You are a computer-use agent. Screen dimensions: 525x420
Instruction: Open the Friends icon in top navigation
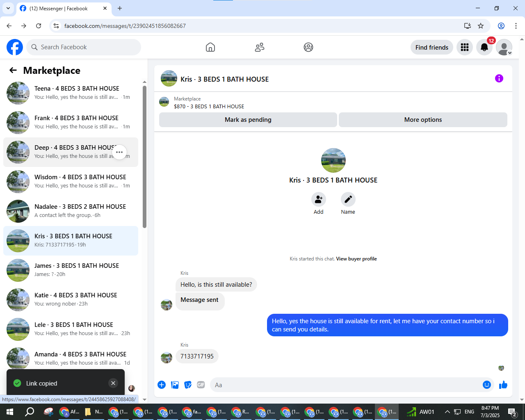click(x=260, y=47)
